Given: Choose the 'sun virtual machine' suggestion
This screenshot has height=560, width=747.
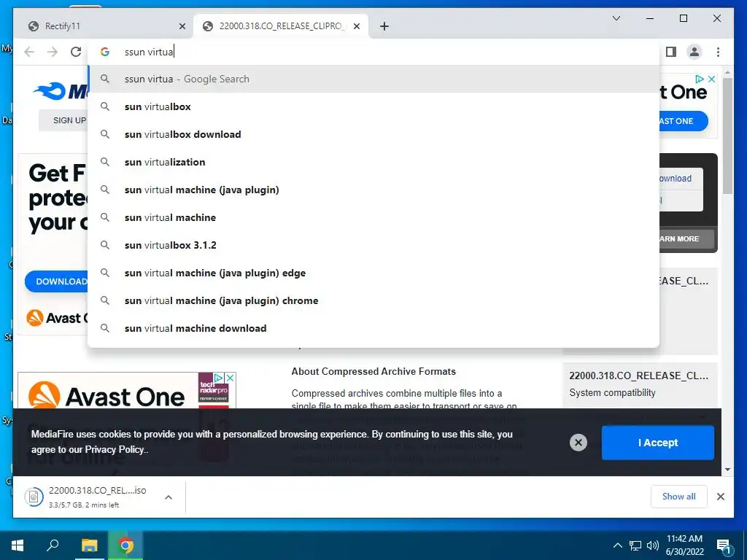Looking at the screenshot, I should pos(373,217).
